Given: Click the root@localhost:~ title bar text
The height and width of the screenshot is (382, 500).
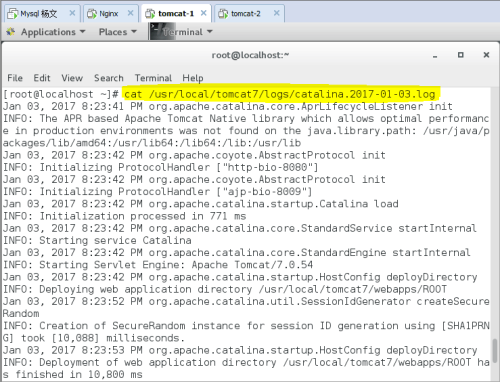Looking at the screenshot, I should point(250,55).
